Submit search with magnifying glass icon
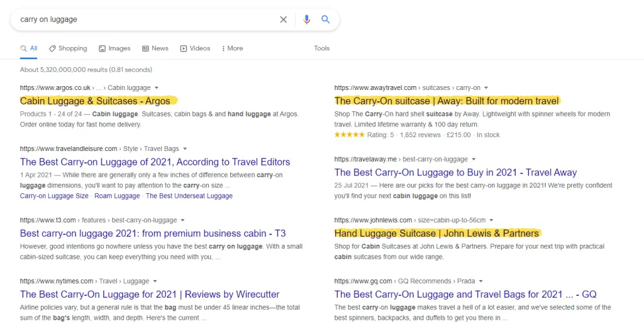The image size is (644, 331). pos(326,20)
